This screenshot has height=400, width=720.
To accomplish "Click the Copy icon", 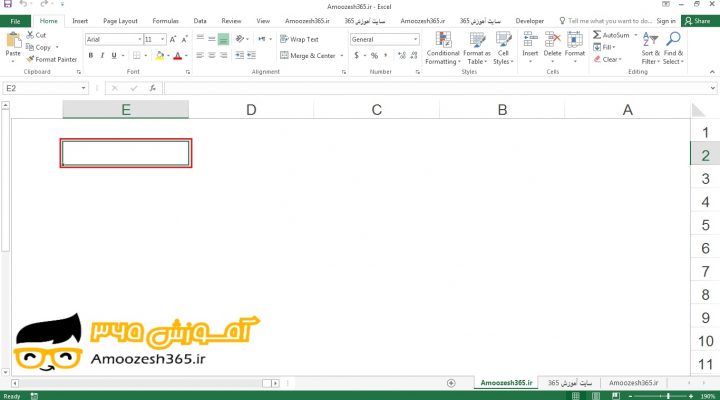I will (30, 47).
